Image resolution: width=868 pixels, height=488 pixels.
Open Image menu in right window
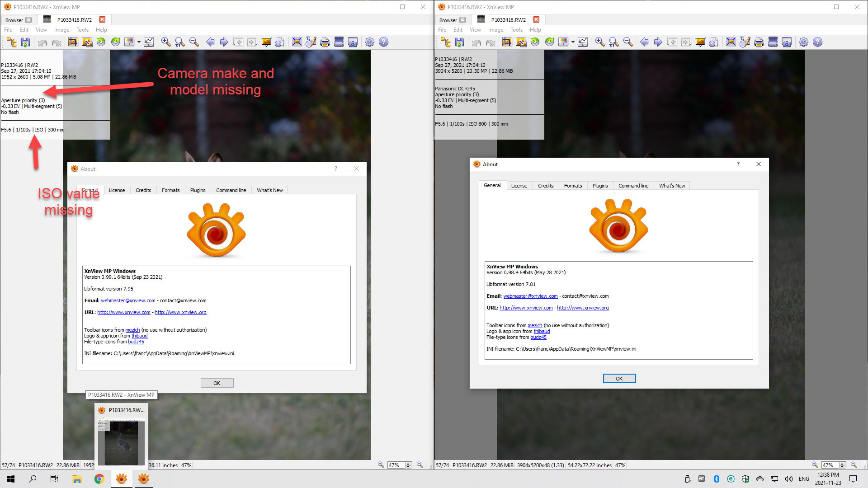(x=495, y=30)
